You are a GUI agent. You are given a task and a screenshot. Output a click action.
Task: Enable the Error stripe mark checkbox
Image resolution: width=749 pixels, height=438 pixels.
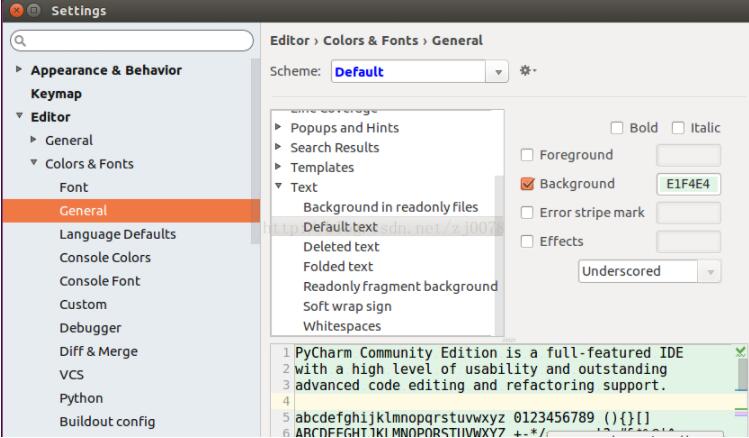point(528,212)
